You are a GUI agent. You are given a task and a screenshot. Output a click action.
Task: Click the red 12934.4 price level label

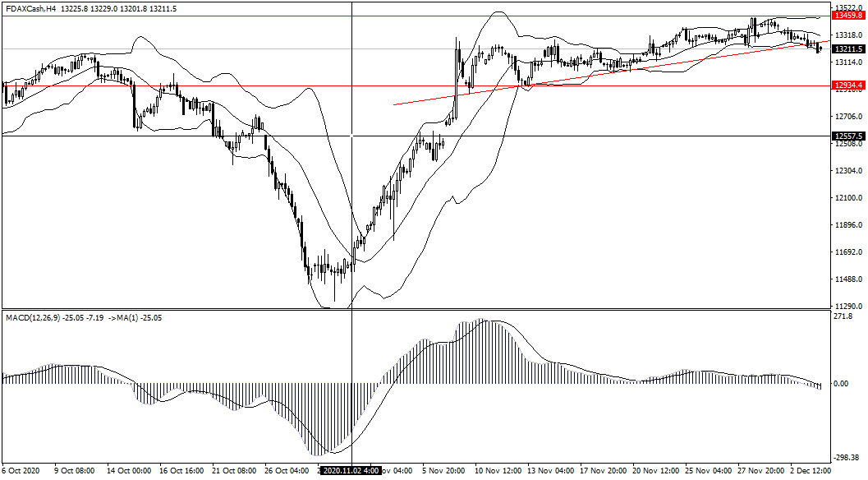(x=847, y=85)
